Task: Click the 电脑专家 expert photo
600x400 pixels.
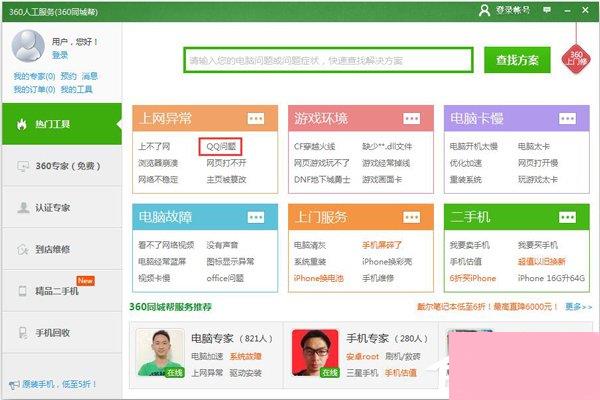Action: 161,353
